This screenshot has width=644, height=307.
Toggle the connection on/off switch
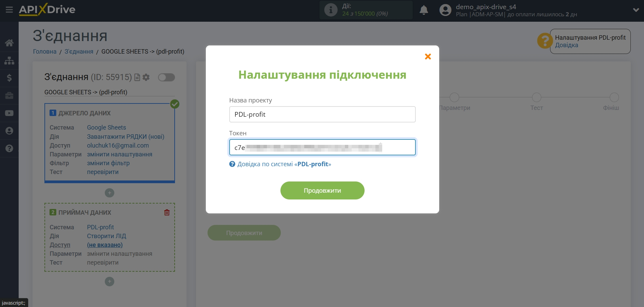166,77
